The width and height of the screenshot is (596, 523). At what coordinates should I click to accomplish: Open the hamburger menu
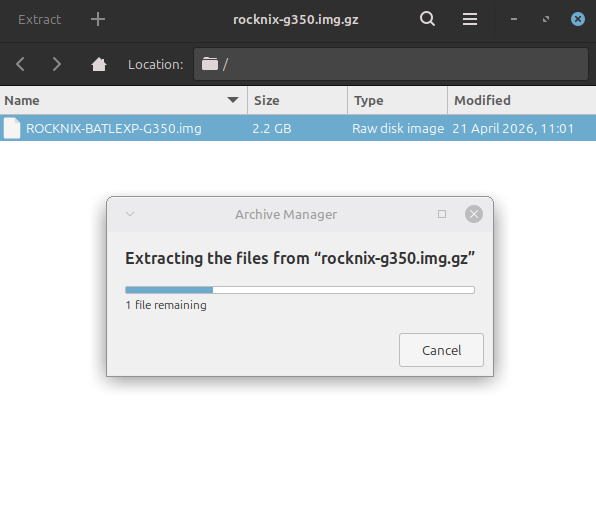point(470,19)
